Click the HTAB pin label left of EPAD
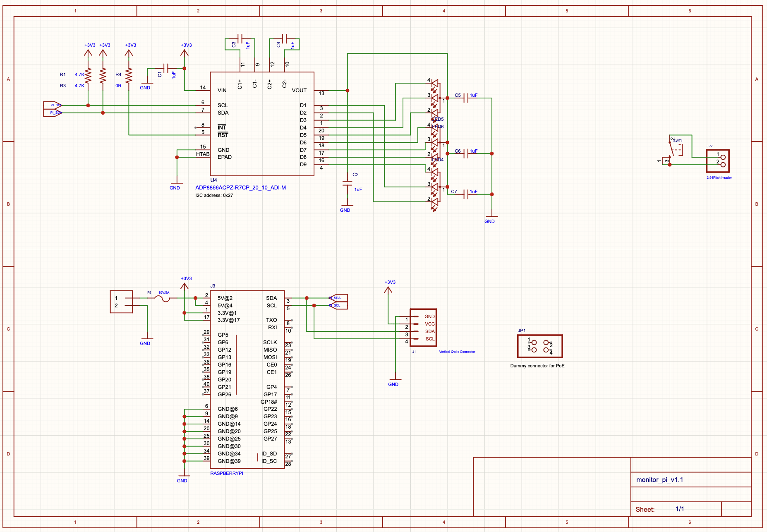Image resolution: width=767 pixels, height=532 pixels. 203,154
